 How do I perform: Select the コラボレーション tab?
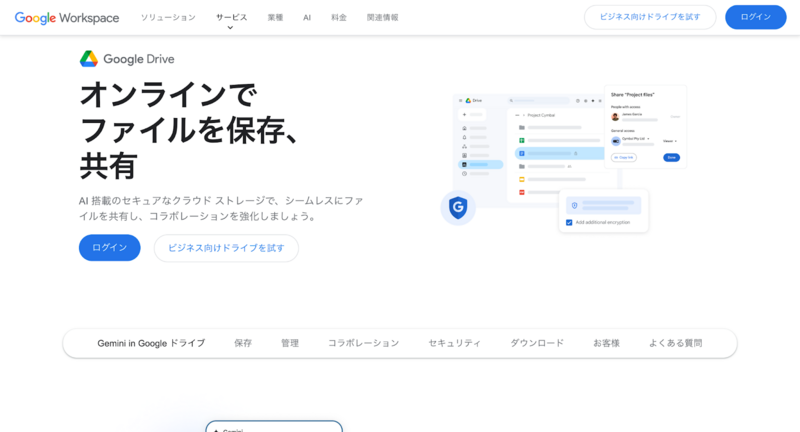(x=363, y=343)
